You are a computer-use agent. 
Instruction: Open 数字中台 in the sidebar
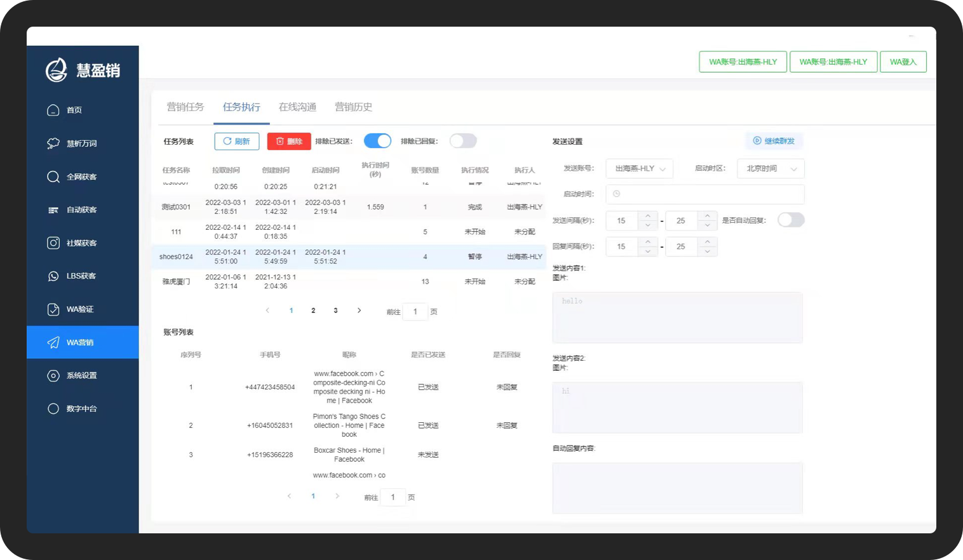click(x=83, y=408)
